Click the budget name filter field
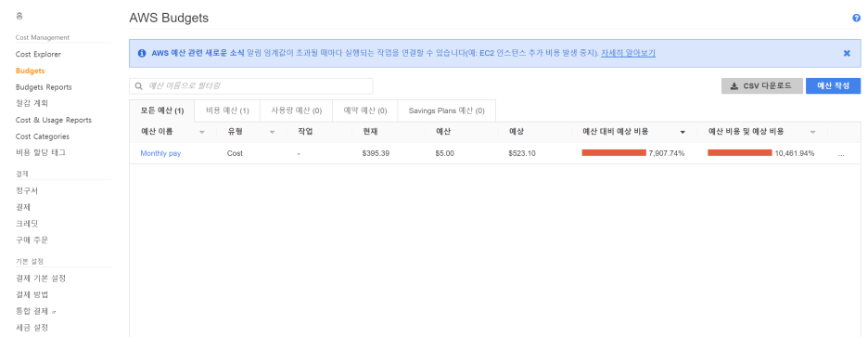 pos(250,86)
